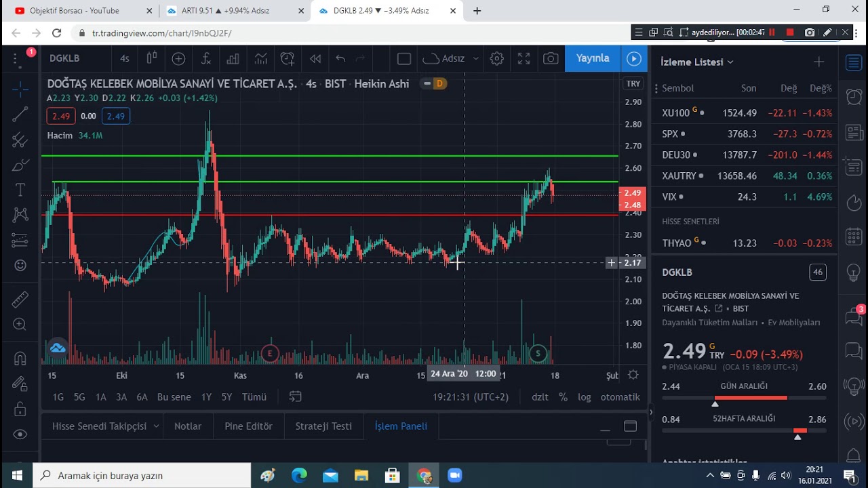Open the Hisse Senedi Takipçisi dropdown
This screenshot has height=488, width=868.
(106, 426)
